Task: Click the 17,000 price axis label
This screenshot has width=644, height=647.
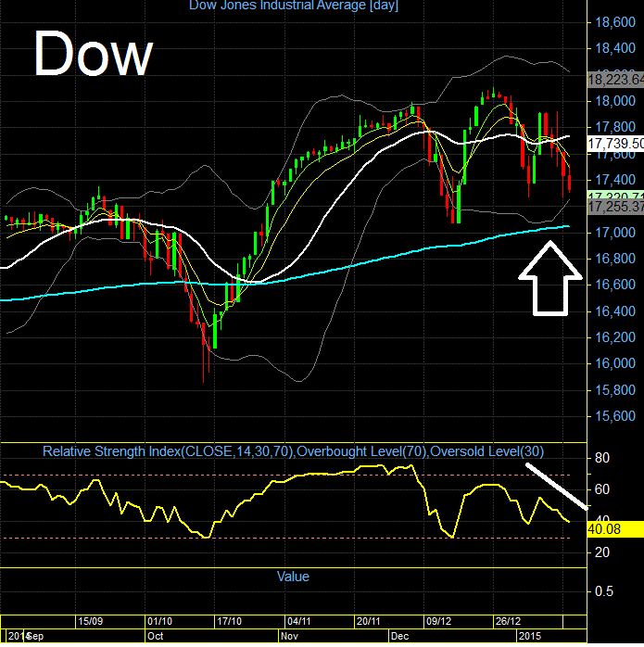Action: coord(614,233)
